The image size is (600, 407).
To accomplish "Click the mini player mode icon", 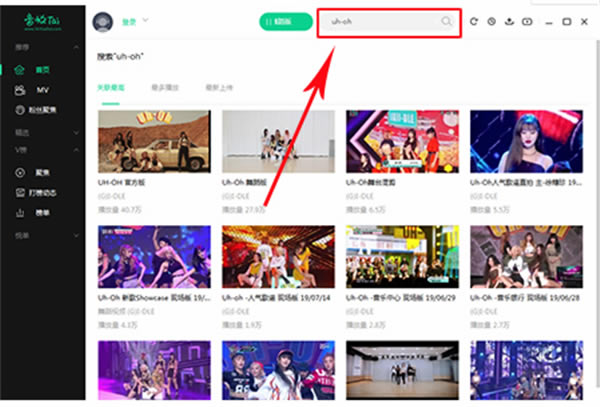I will (527, 21).
